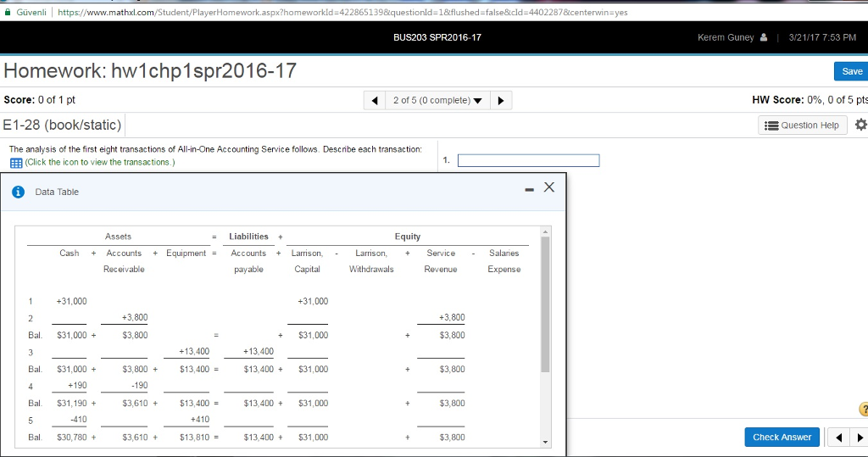Image resolution: width=868 pixels, height=457 pixels.
Task: Open '(Click the icon to view the transactions.)' link
Action: pyautogui.click(x=100, y=162)
